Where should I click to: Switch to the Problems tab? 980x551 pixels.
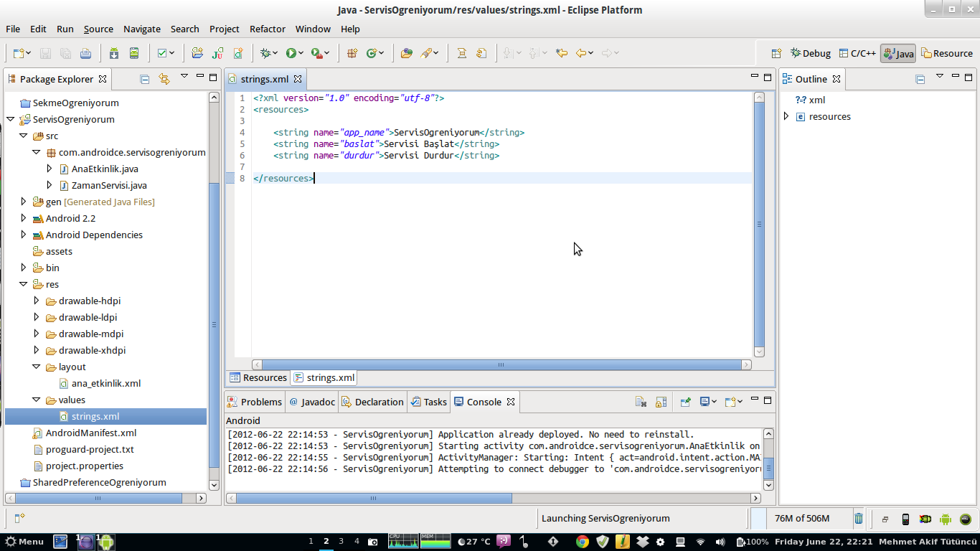[255, 402]
